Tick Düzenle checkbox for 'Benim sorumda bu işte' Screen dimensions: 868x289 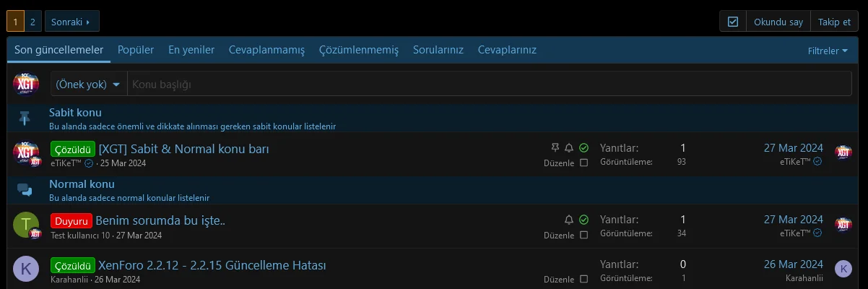pos(583,234)
